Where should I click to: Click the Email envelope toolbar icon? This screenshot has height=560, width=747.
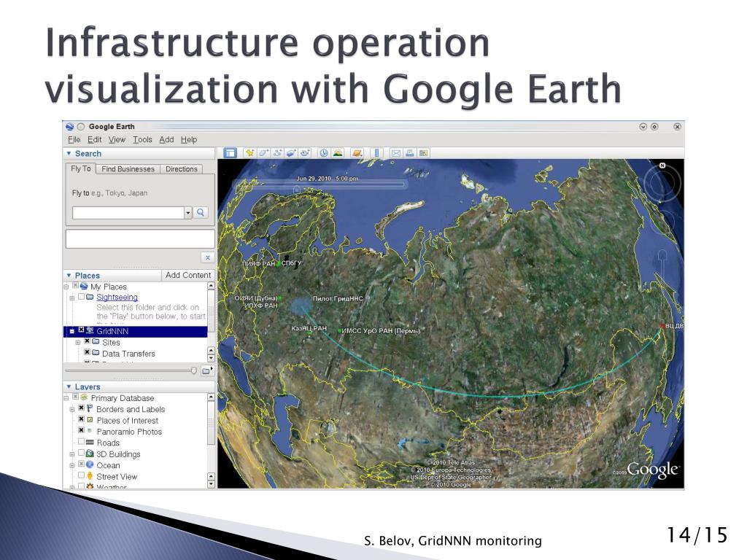[396, 153]
